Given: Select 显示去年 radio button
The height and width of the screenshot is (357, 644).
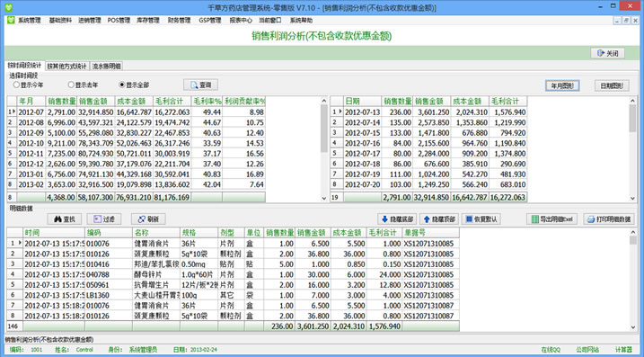Looking at the screenshot, I should click(83, 85).
